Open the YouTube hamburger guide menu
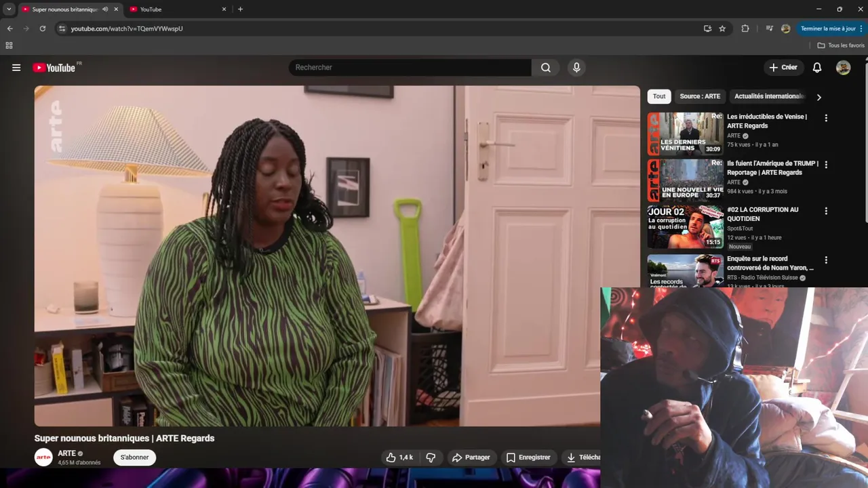The image size is (868, 488). coord(16,68)
